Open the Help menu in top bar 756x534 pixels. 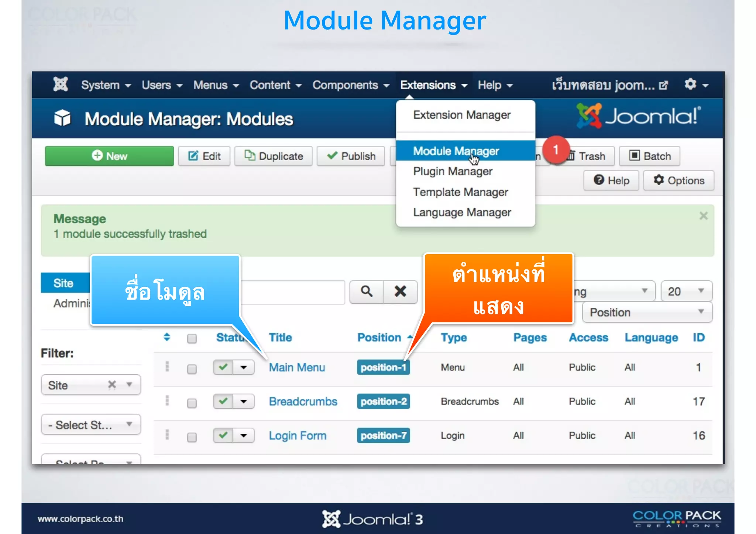tap(495, 85)
